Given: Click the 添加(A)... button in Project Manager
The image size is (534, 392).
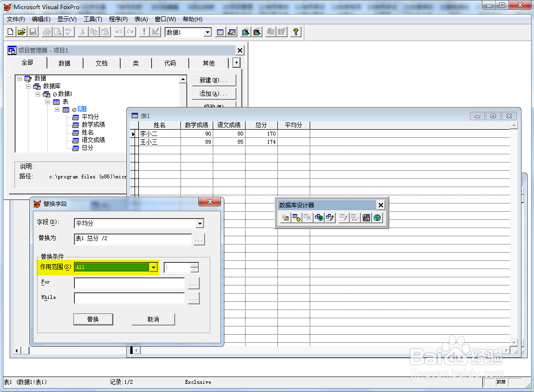Looking at the screenshot, I should pyautogui.click(x=214, y=94).
